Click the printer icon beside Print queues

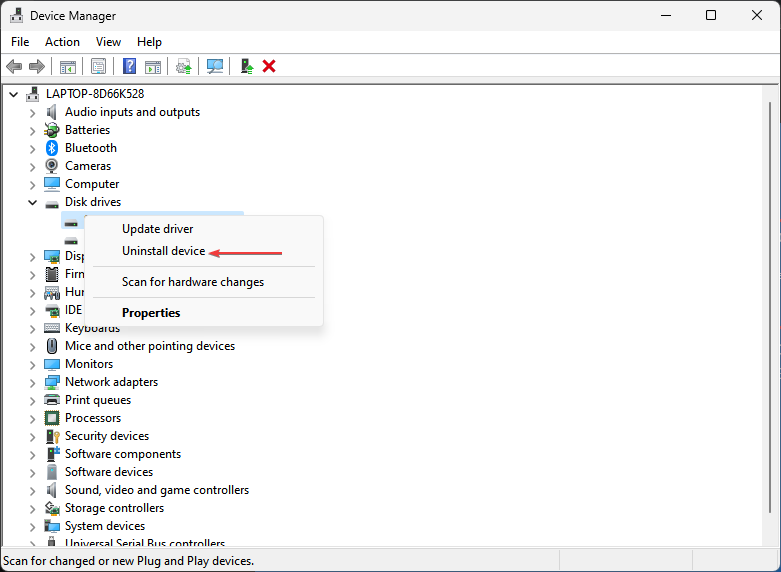click(52, 400)
